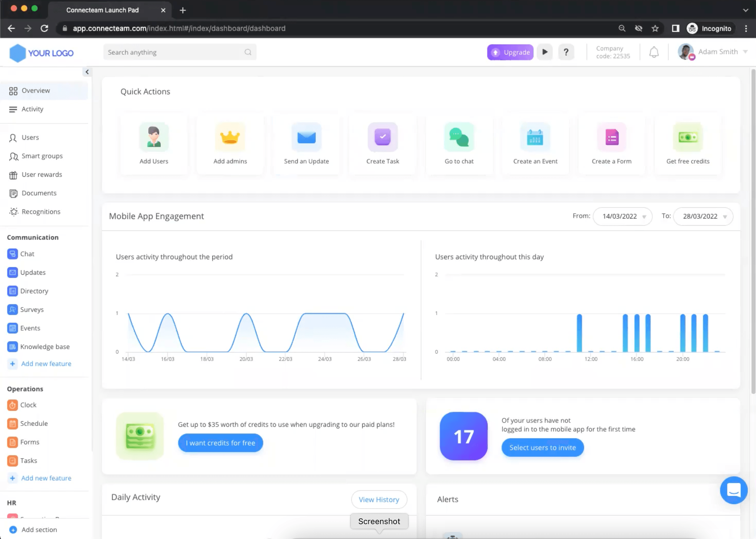The width and height of the screenshot is (756, 539).
Task: Click I want credits for free
Action: tap(220, 443)
